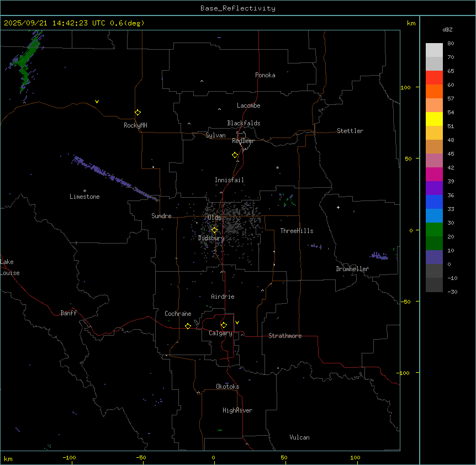Click the Stettler city label
The width and height of the screenshot is (476, 465).
point(350,131)
